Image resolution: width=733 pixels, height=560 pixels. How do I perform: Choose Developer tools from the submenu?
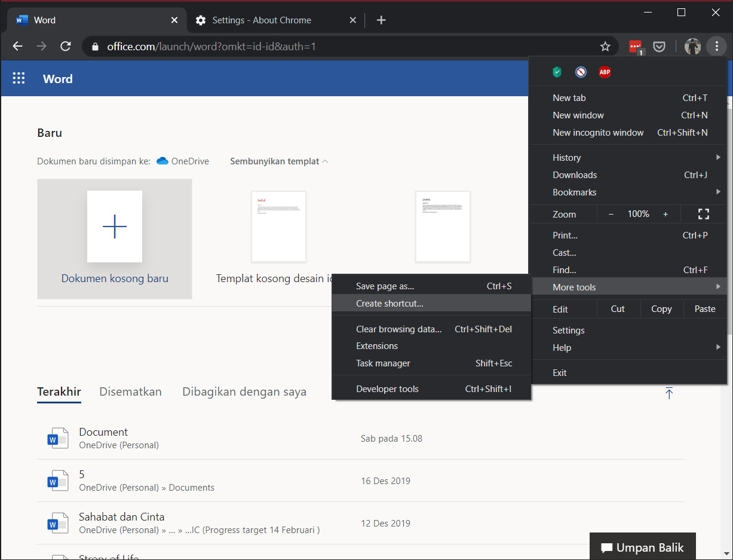pos(387,389)
